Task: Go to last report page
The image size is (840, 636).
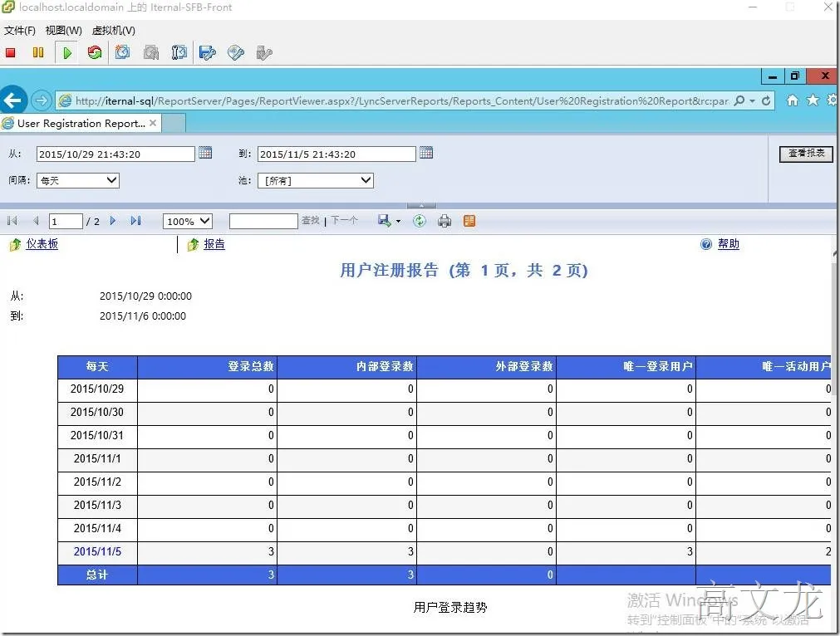Action: pos(135,221)
